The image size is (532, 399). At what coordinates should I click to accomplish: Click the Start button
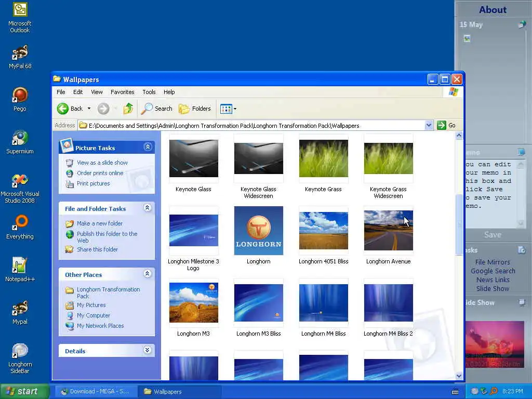pyautogui.click(x=24, y=391)
